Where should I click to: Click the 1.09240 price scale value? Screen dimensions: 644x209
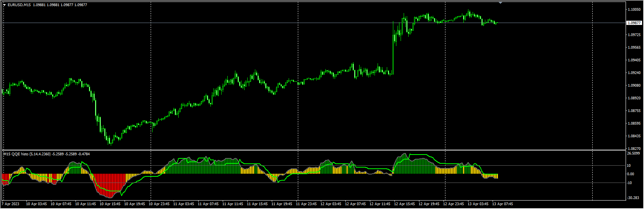pyautogui.click(x=634, y=73)
